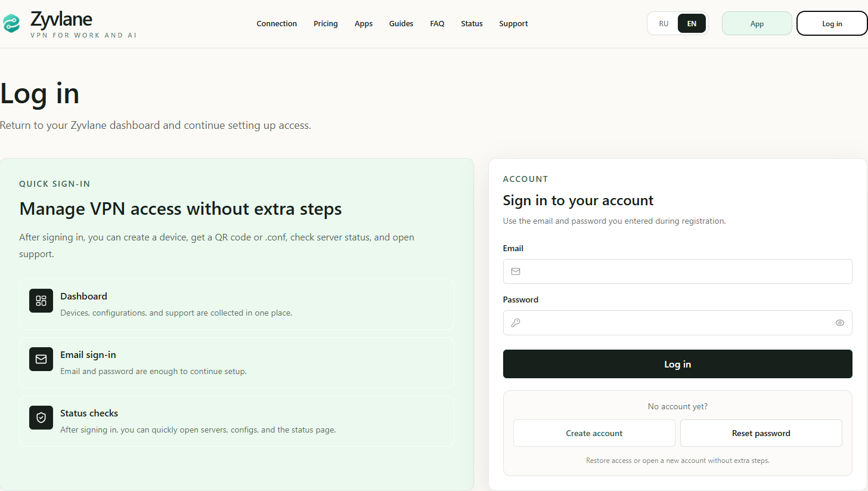Viewport: 868px width, 491px height.
Task: Click the 'No account yet?' text
Action: [x=678, y=406]
